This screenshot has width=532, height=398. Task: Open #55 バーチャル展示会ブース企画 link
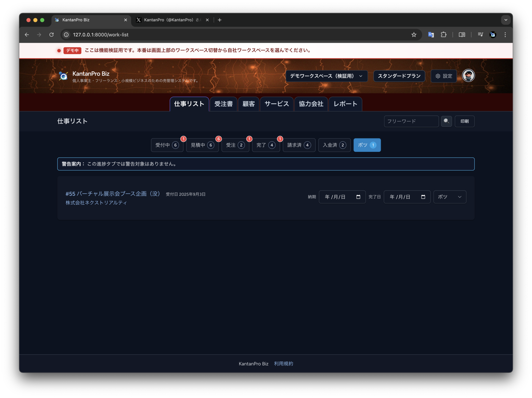113,194
